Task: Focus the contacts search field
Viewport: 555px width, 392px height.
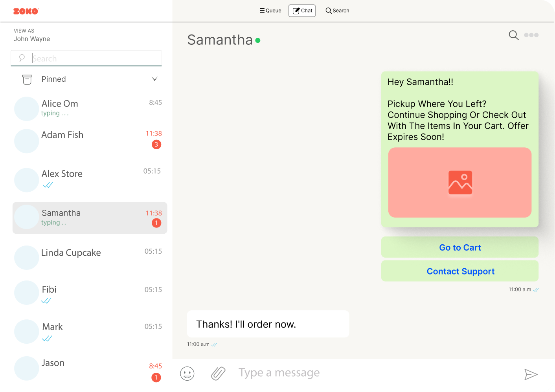Action: [86, 59]
